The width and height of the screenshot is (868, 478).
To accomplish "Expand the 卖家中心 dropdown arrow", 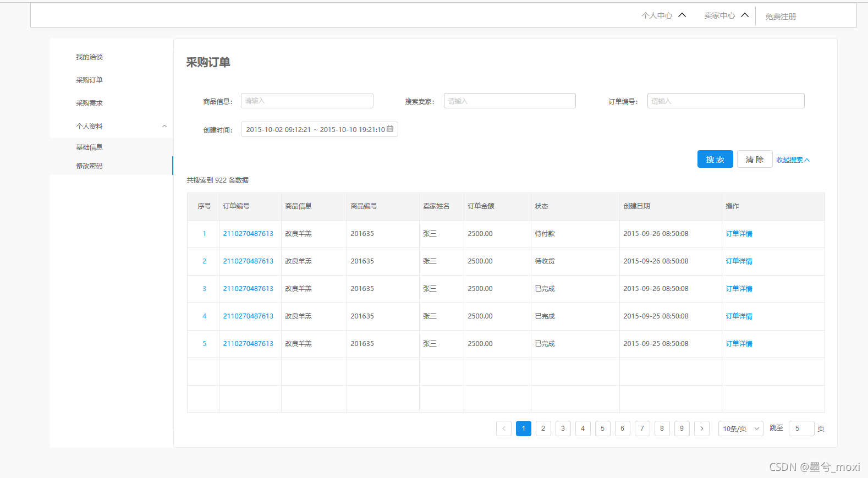I will click(745, 15).
